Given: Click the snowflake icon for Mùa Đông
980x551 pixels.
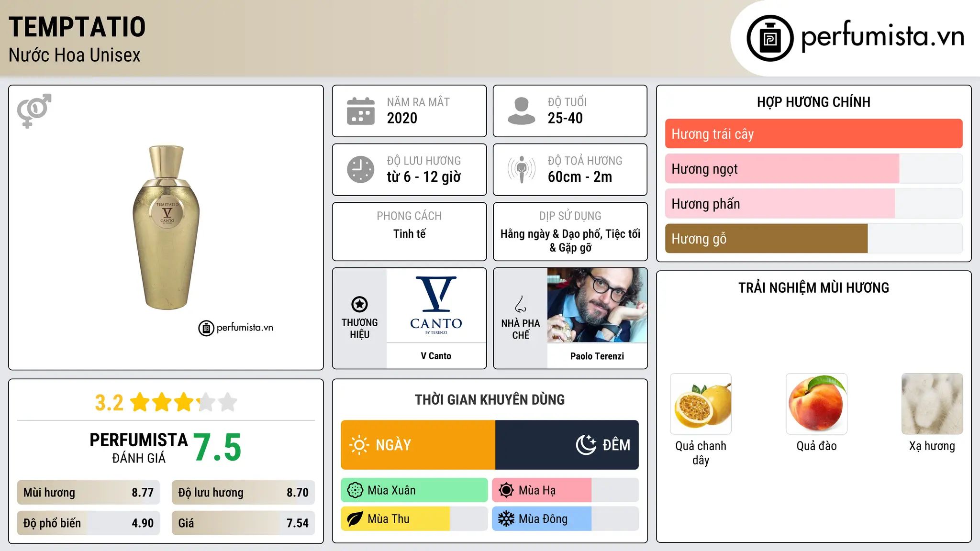Looking at the screenshot, I should 506,519.
